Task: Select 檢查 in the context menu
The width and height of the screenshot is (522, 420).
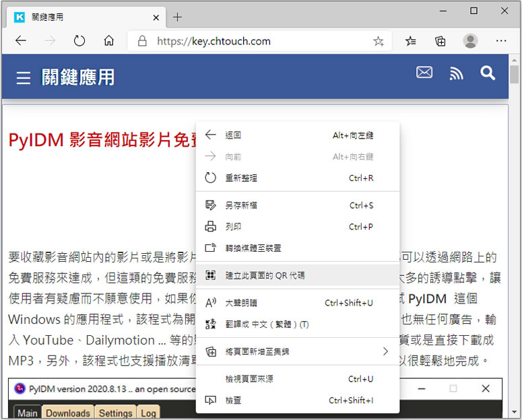Action: coord(298,400)
